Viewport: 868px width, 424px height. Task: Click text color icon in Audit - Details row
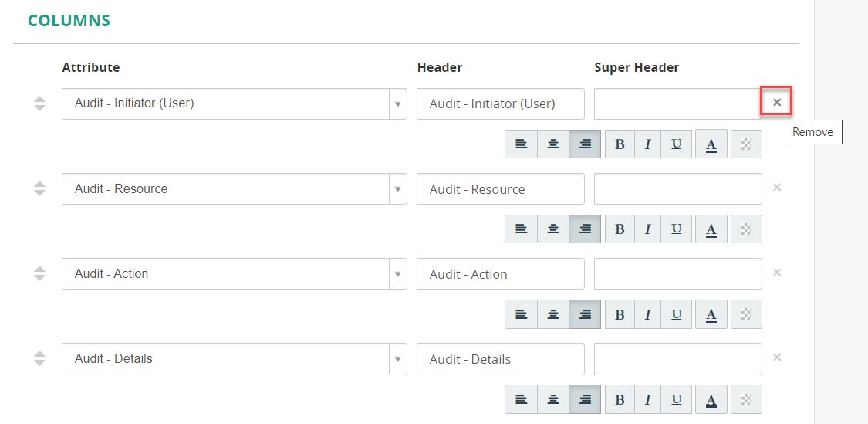pos(711,399)
